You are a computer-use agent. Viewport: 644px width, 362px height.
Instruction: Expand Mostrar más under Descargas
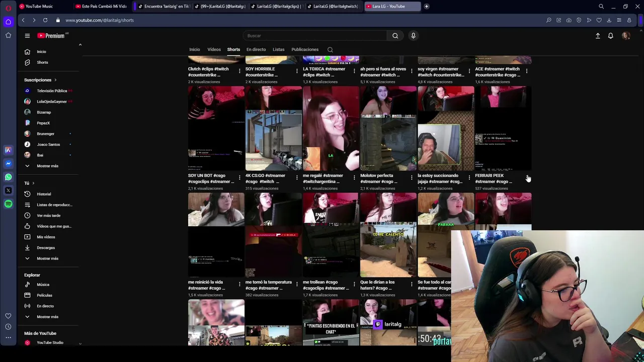(47, 258)
